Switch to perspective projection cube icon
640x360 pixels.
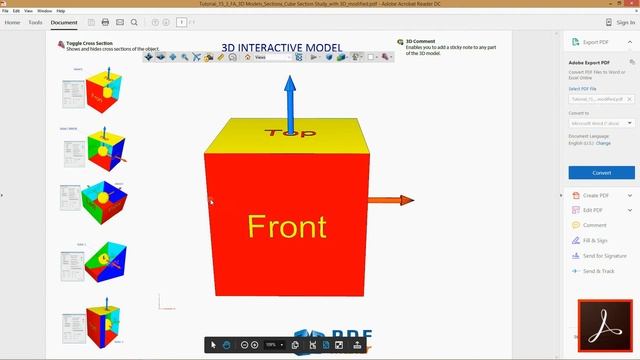point(329,57)
